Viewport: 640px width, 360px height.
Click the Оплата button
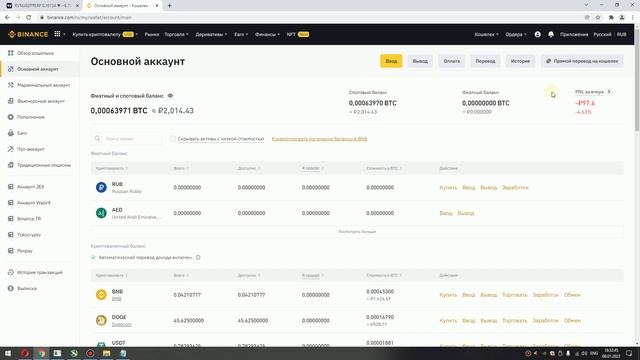[x=451, y=61]
